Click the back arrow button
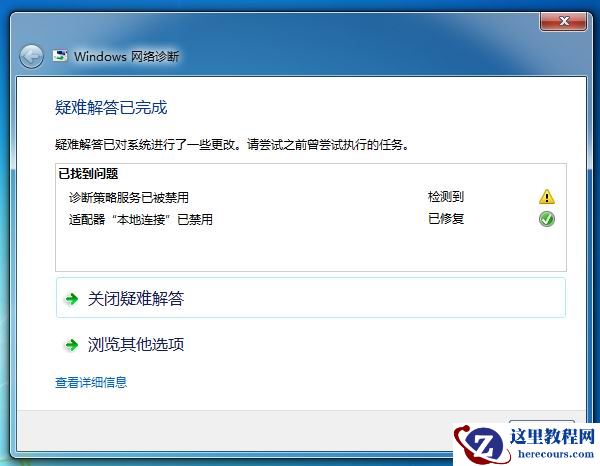600x466 pixels. click(x=31, y=57)
